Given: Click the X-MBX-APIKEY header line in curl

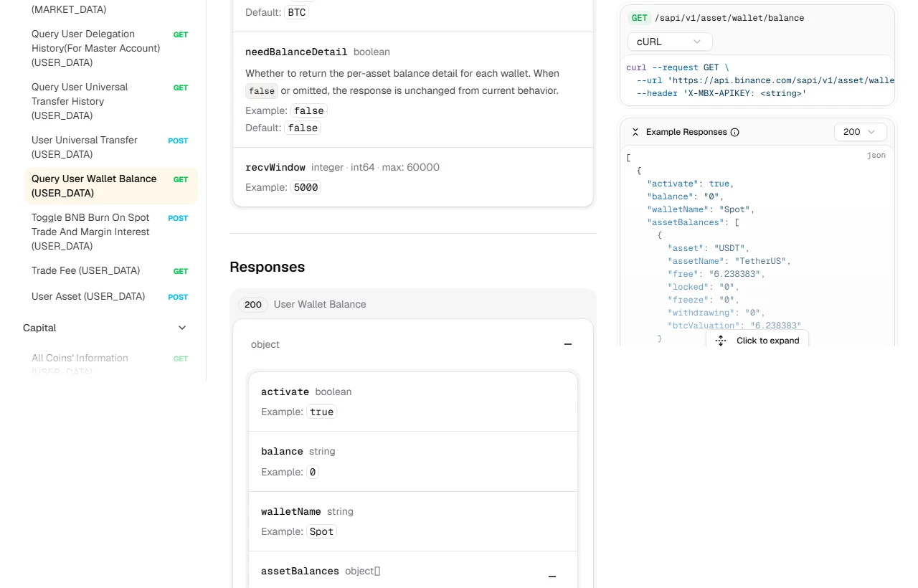Looking at the screenshot, I should [721, 93].
